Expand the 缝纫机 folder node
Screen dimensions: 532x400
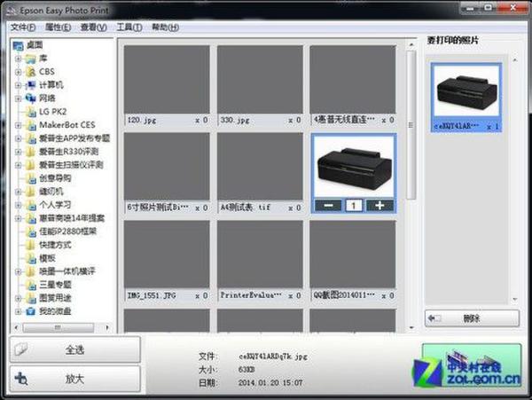(19, 192)
